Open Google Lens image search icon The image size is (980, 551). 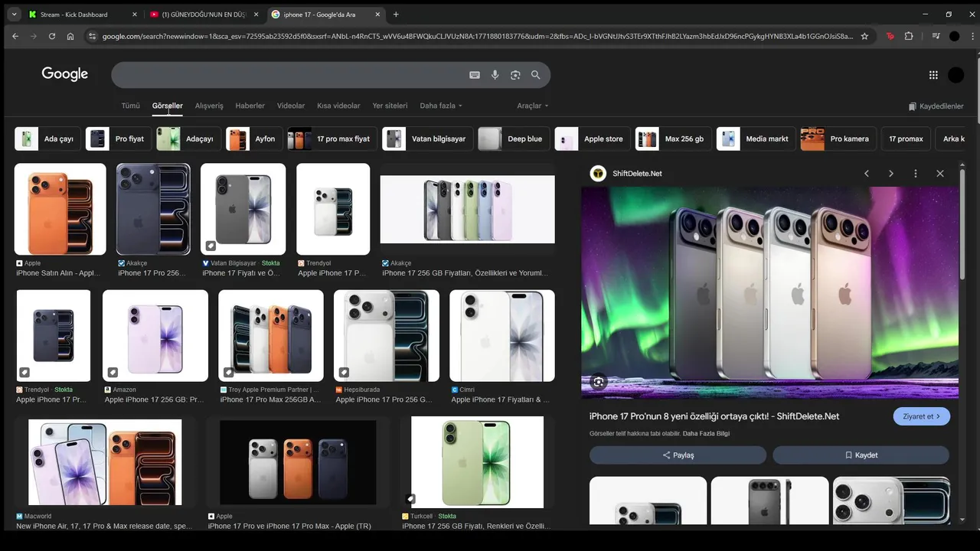[515, 75]
